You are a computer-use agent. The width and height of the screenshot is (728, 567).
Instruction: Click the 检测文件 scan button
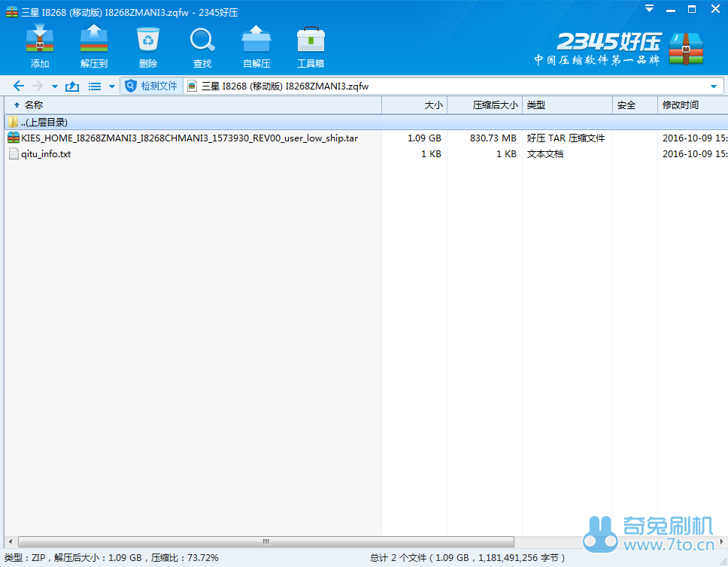151,86
